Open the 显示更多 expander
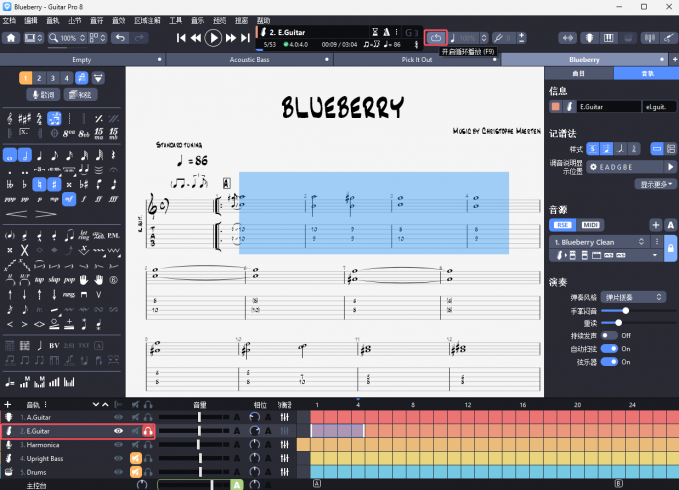The height and width of the screenshot is (490, 679). (654, 184)
